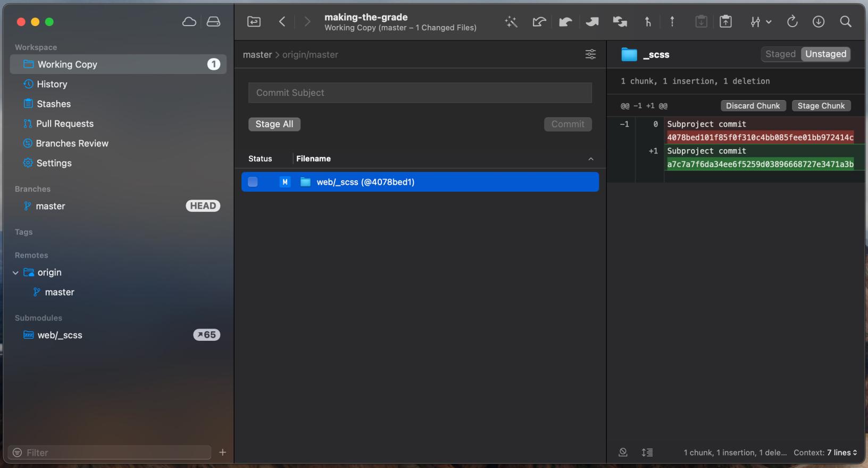Open view options sliders icon

pos(590,54)
